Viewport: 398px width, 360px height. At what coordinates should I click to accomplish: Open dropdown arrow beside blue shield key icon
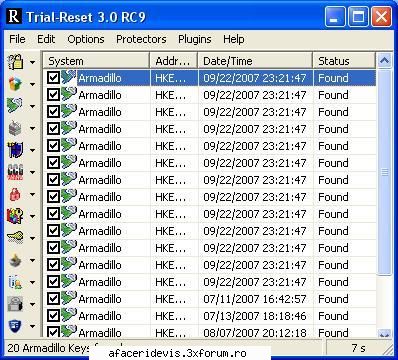coord(32,150)
